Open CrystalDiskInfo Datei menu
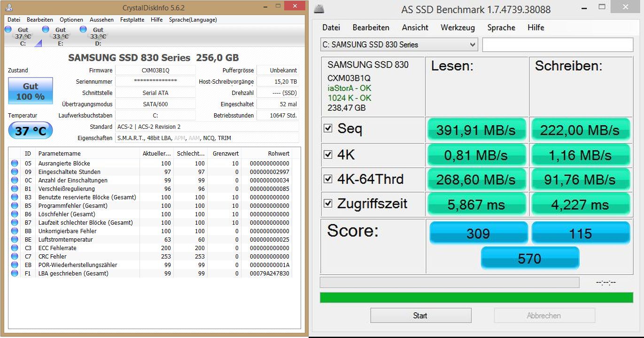 point(14,20)
